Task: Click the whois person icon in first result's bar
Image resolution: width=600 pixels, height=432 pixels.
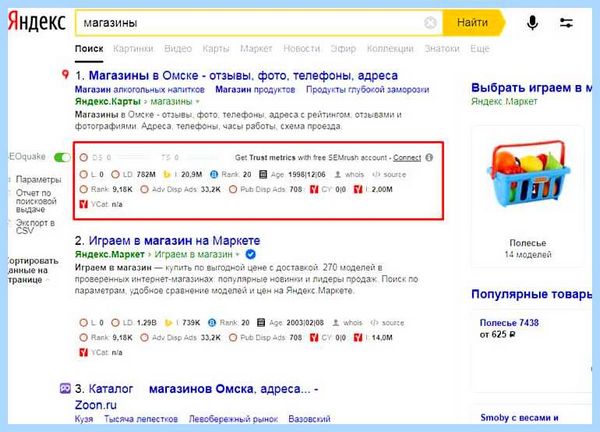Action: tap(338, 174)
